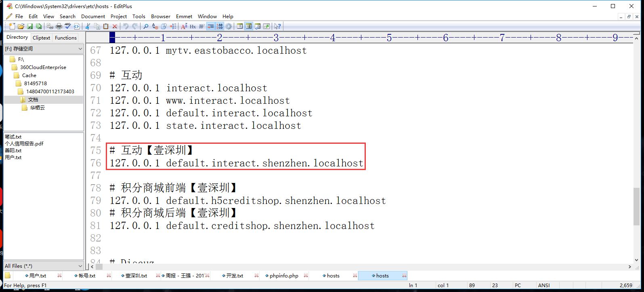The image size is (644, 292).
Task: Click the Paste clipboard icon
Action: (x=106, y=26)
